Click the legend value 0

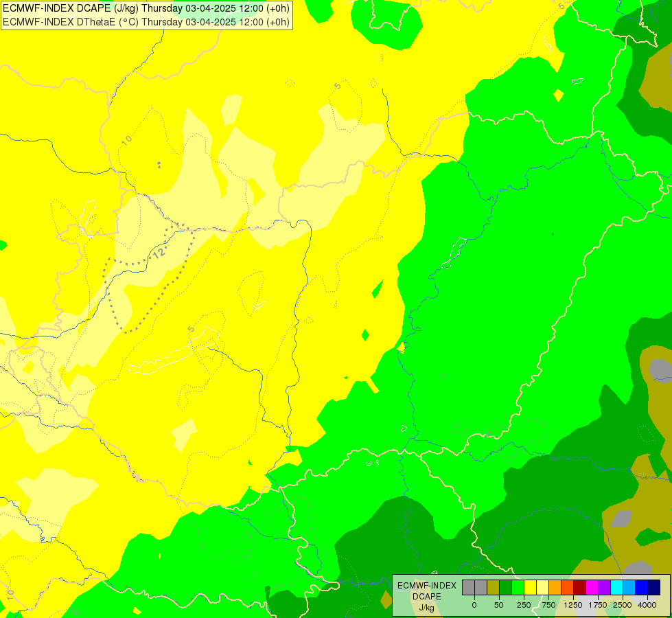(x=474, y=605)
